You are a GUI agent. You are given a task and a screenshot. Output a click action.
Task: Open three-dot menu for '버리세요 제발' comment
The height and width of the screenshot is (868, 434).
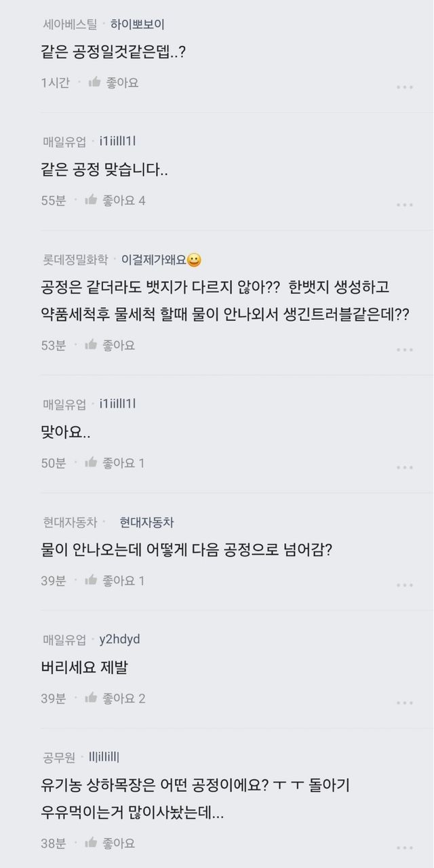pyautogui.click(x=404, y=703)
